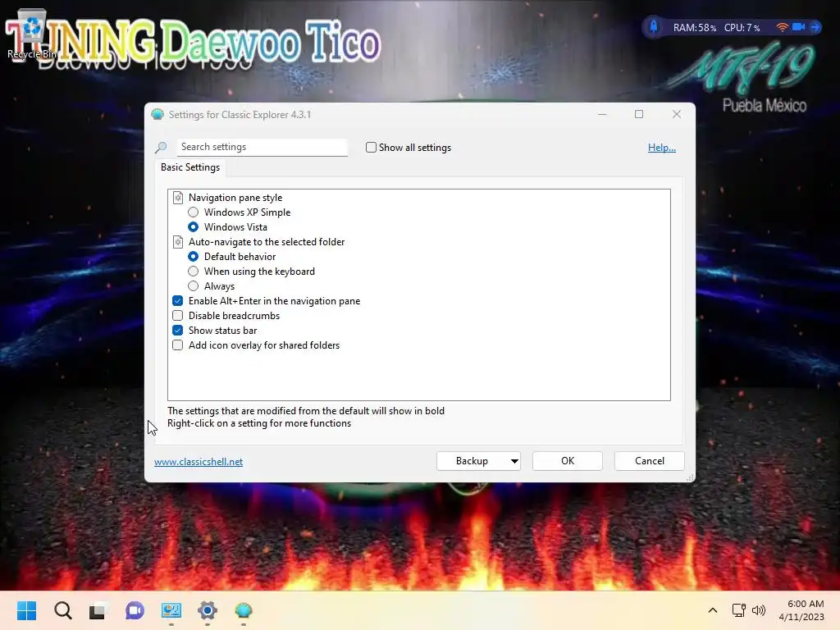
Task: Click the Wi-Fi icon in top widget
Action: pos(782,27)
